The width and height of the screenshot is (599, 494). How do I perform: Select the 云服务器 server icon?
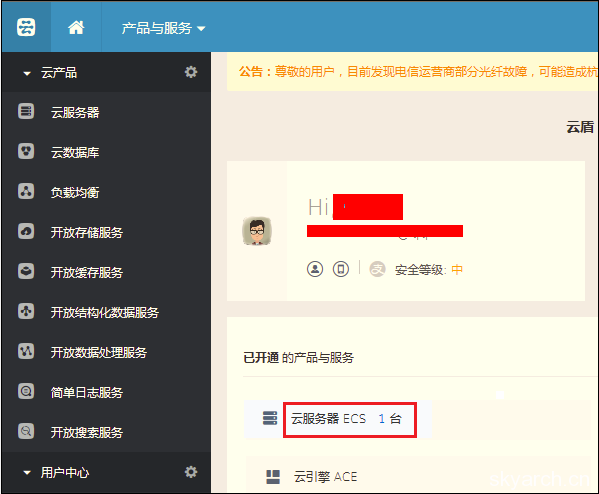click(x=26, y=111)
